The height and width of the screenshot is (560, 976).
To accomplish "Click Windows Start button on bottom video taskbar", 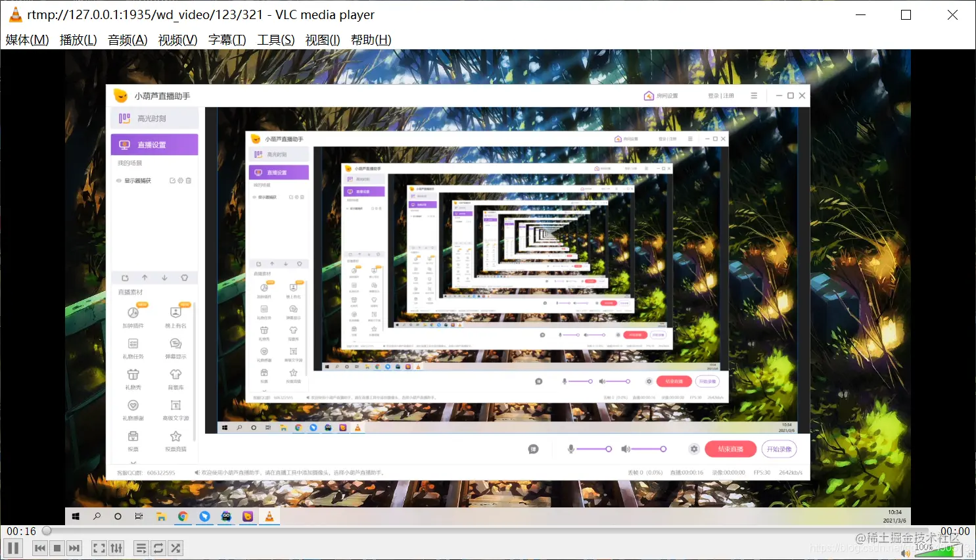I will 76,517.
